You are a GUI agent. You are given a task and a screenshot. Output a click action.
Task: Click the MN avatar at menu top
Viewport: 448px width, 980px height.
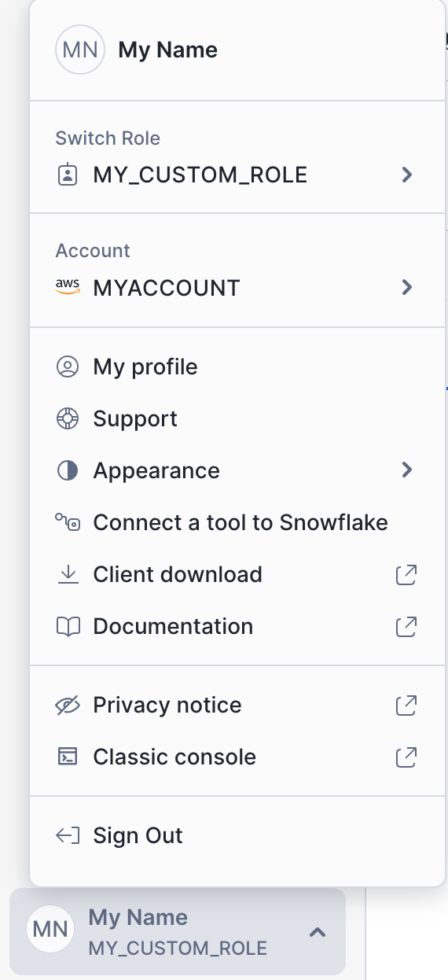(80, 50)
